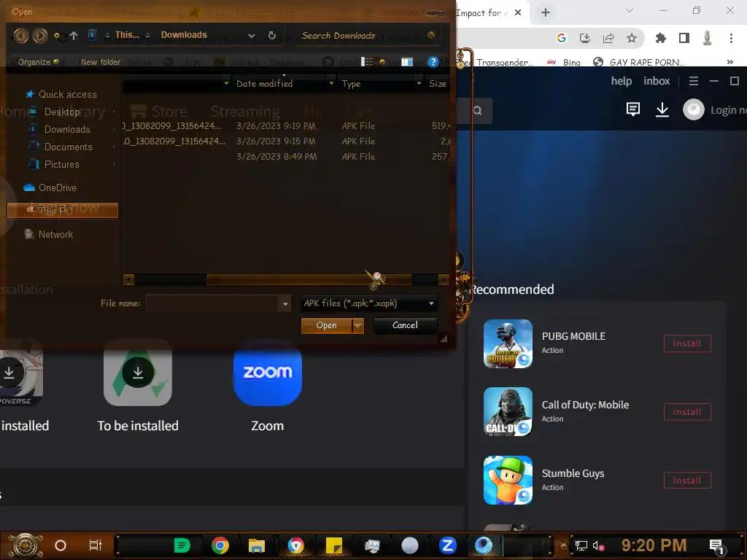Open a new Chrome tab

pos(546,13)
